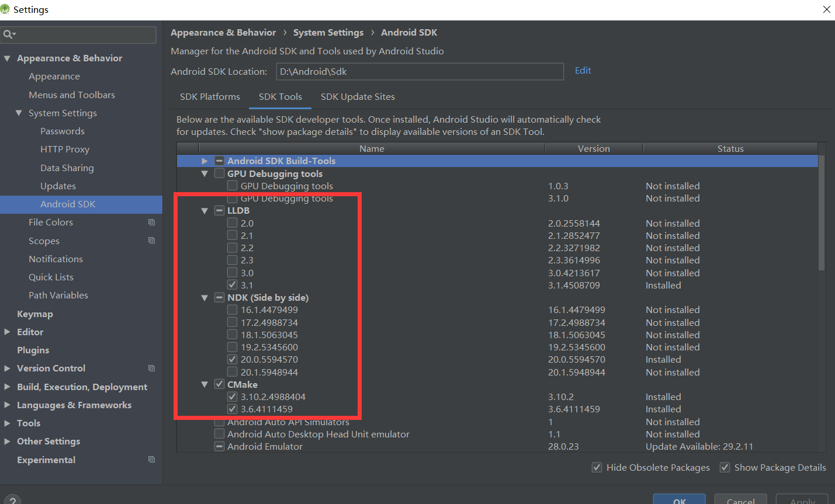Click the project-level icon beside Scopes

pyautogui.click(x=151, y=241)
